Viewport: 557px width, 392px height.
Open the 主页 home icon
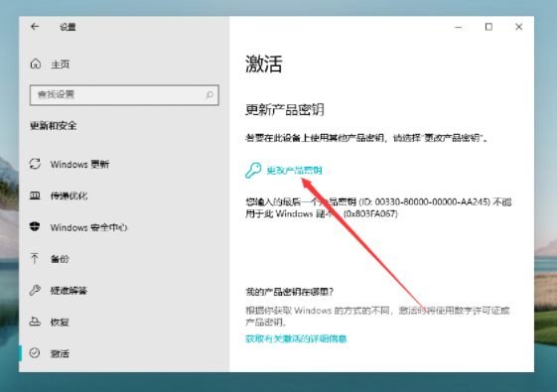[x=36, y=64]
